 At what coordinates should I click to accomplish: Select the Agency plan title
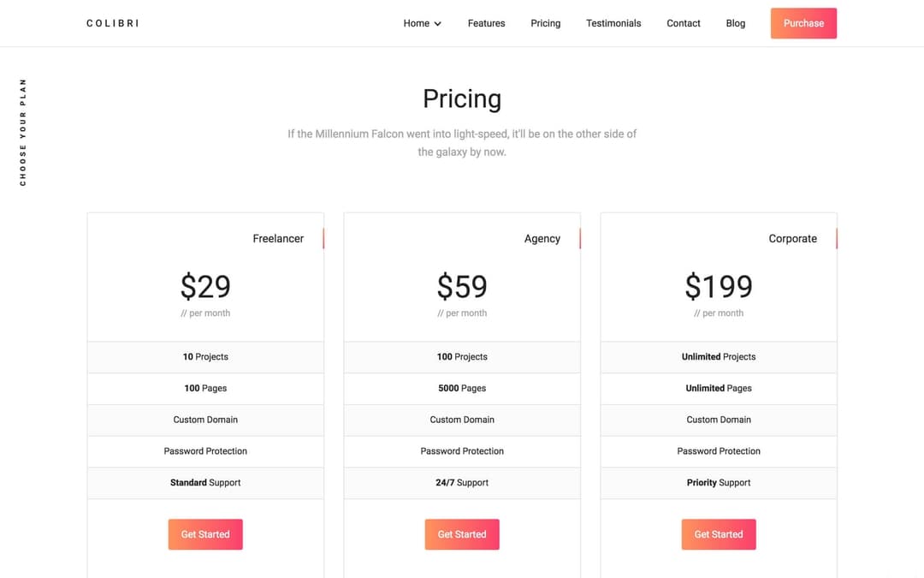(542, 238)
